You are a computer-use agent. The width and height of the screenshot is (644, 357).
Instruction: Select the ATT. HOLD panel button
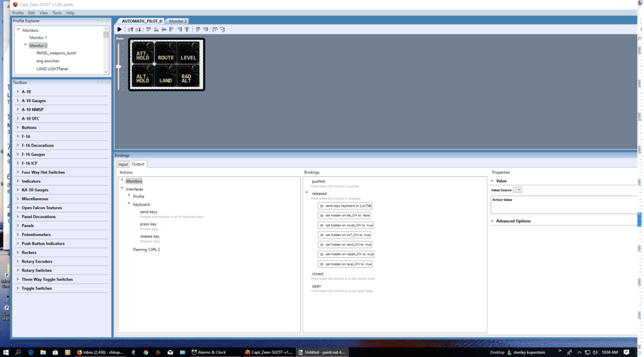(142, 53)
